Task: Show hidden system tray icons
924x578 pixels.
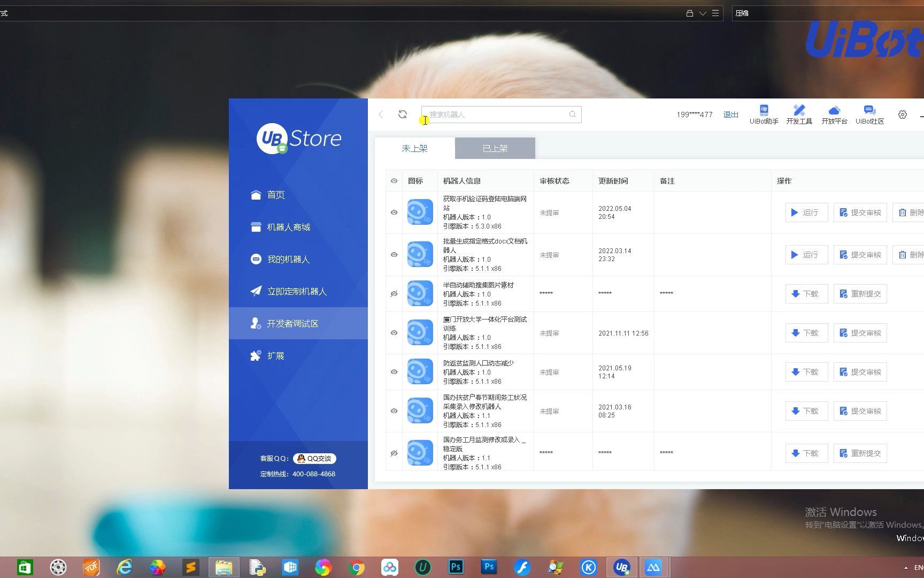Action: point(906,568)
